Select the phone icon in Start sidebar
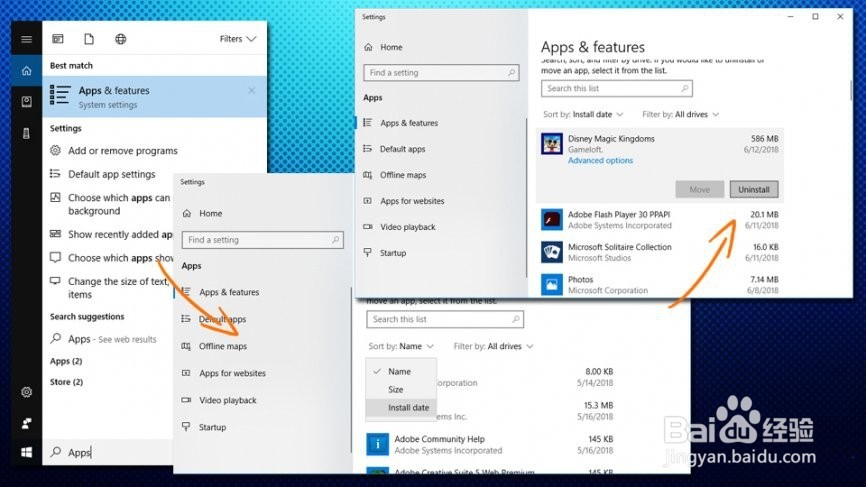This screenshot has height=487, width=866. point(26,133)
